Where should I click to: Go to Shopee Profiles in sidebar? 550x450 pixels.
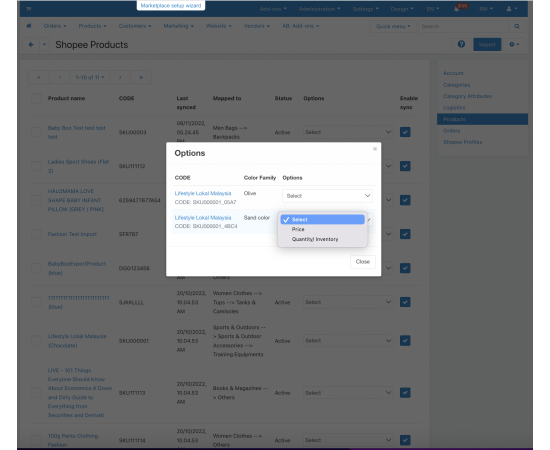pyautogui.click(x=462, y=142)
